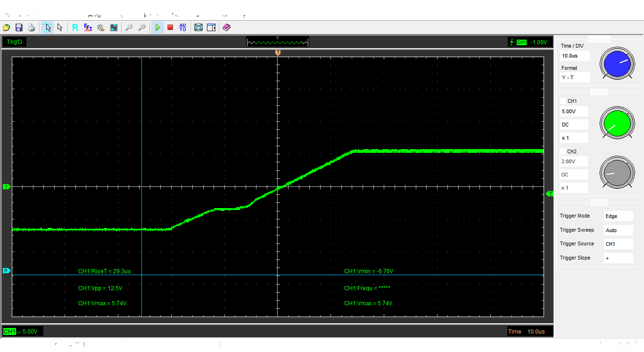Open Trigger Sweep Auto selector

click(618, 230)
